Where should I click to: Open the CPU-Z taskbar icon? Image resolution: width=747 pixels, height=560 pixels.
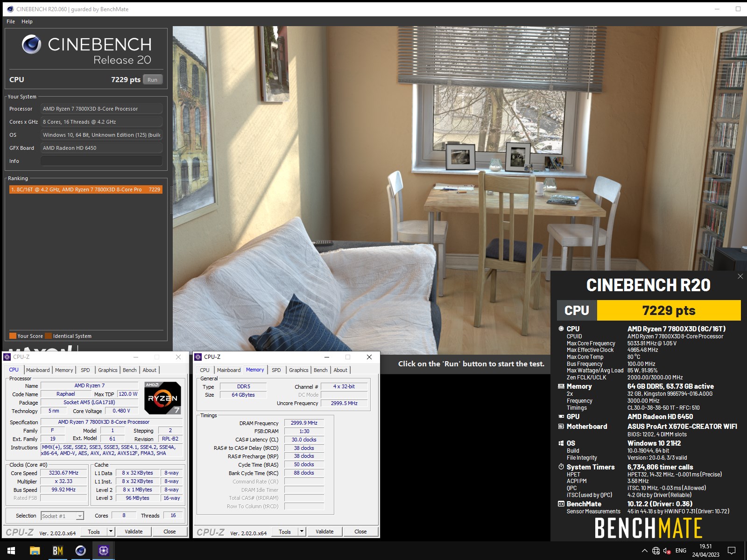[x=103, y=551]
